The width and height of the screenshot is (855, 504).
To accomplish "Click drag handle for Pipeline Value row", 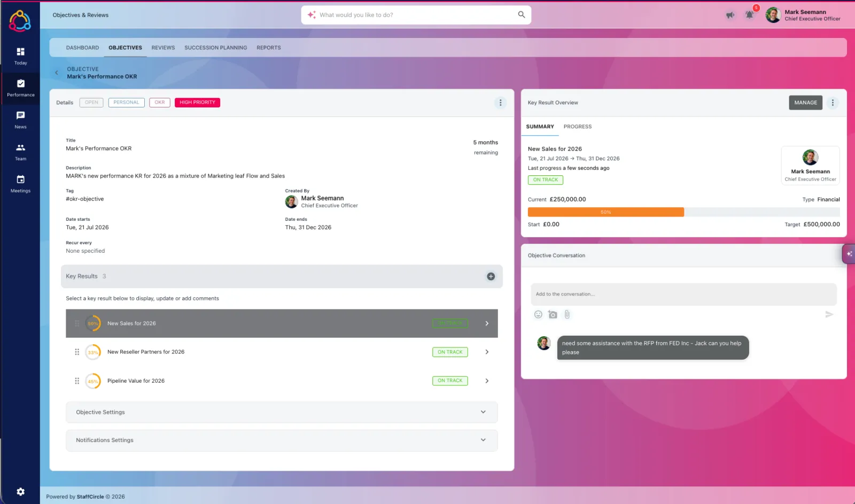I will [77, 381].
